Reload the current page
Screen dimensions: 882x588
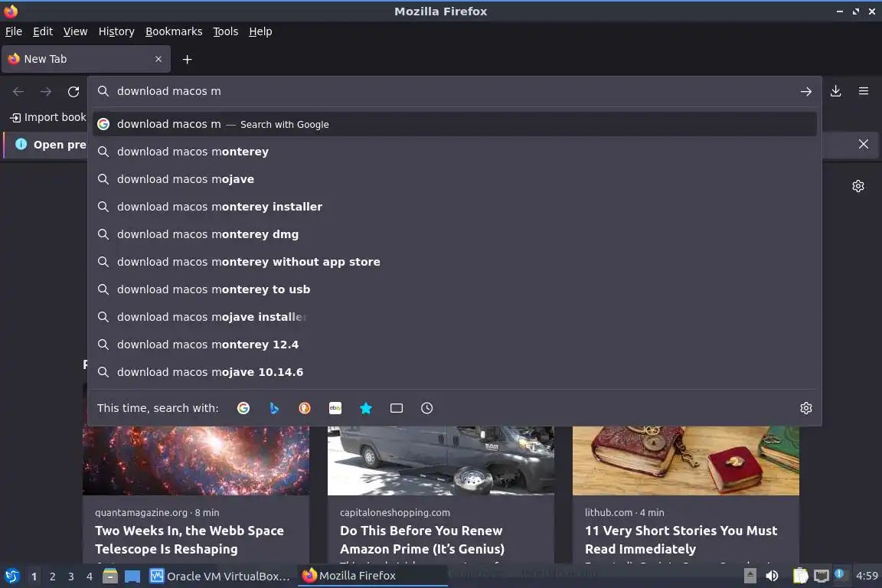[x=73, y=91]
